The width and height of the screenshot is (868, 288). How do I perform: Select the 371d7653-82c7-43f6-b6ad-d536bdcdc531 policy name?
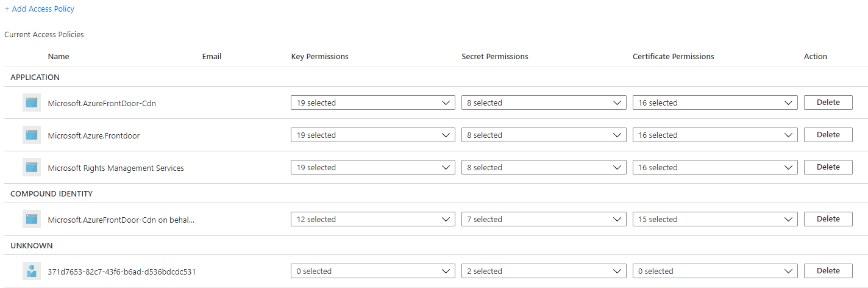[x=122, y=272]
